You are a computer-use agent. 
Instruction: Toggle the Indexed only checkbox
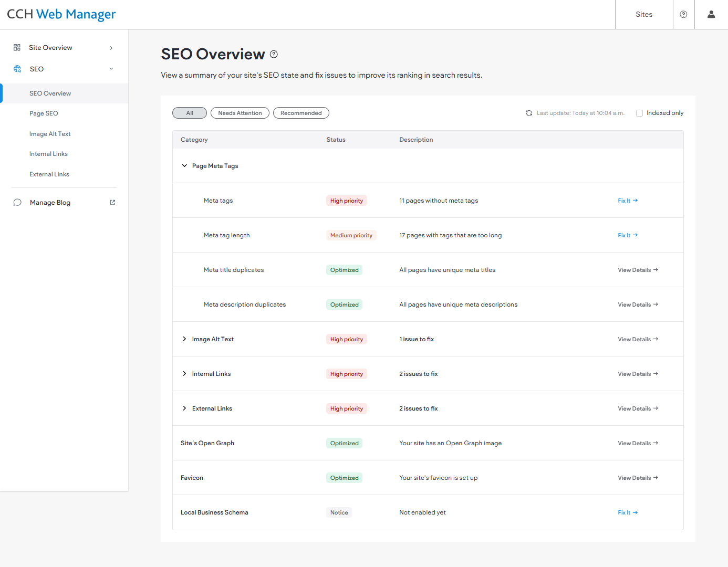(x=639, y=113)
